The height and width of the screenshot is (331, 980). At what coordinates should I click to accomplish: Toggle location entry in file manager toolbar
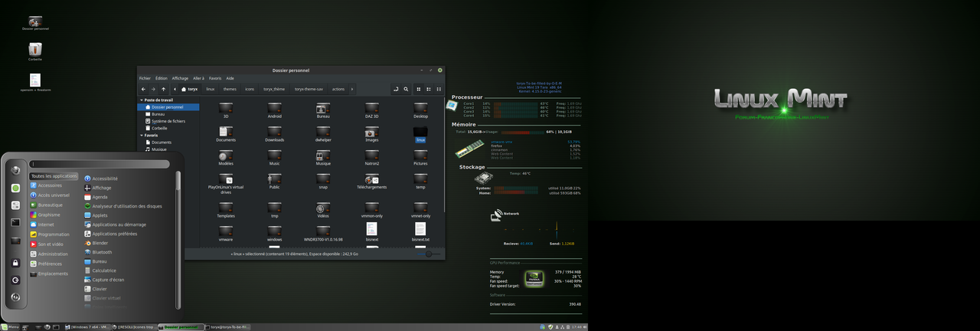(x=396, y=89)
